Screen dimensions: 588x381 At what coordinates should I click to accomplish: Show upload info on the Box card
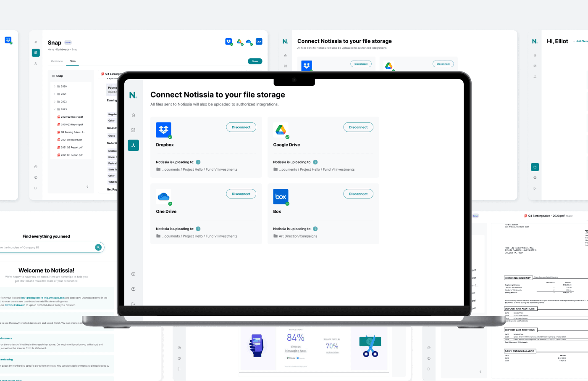tap(315, 229)
